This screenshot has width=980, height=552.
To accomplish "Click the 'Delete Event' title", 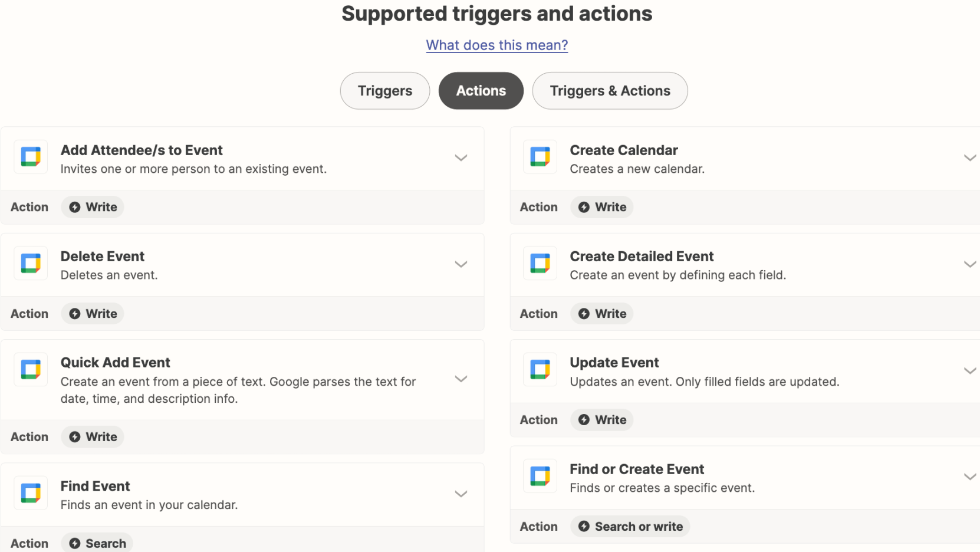I will (103, 257).
